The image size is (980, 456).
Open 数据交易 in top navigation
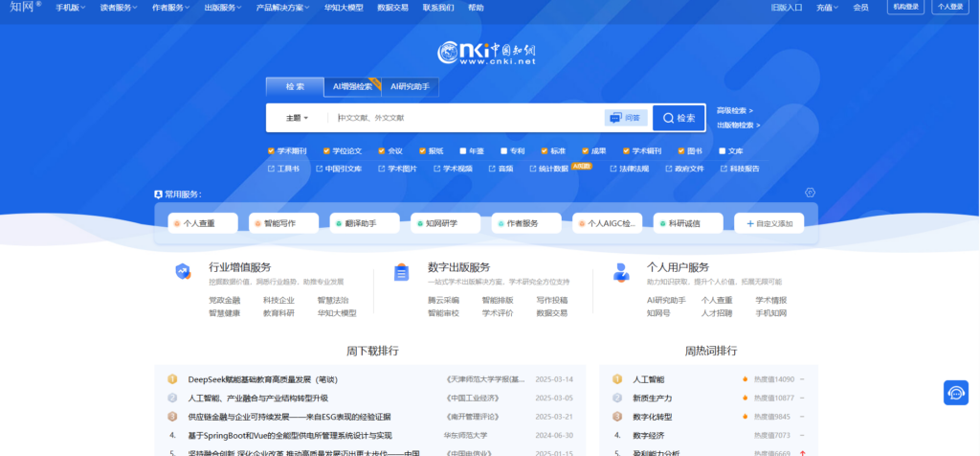click(393, 8)
